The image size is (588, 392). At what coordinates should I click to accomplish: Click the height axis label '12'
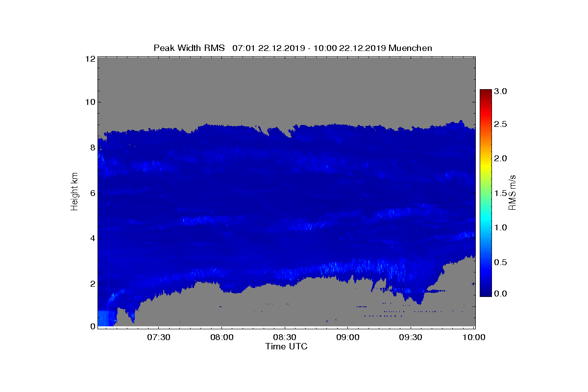90,59
